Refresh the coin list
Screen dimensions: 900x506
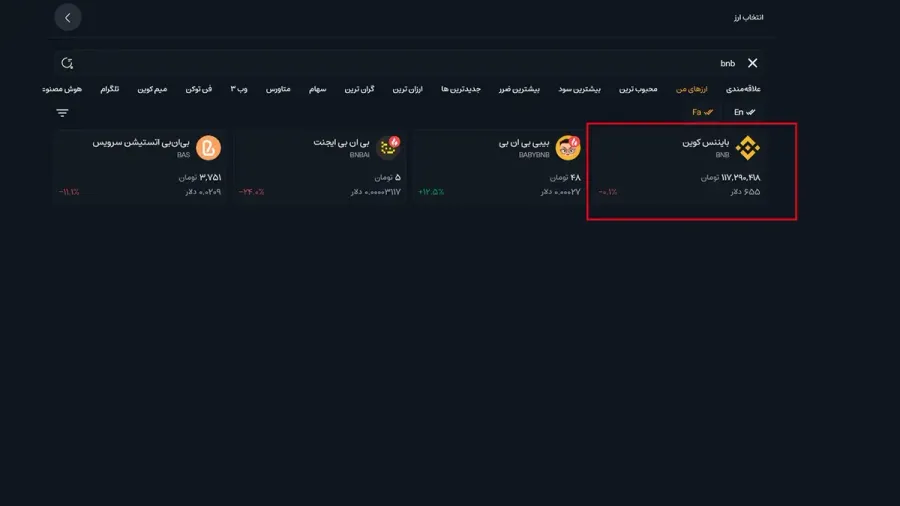(x=67, y=63)
